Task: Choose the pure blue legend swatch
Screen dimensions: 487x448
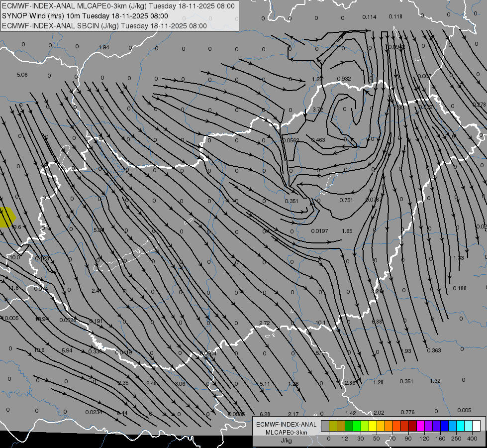Action: (x=445, y=426)
